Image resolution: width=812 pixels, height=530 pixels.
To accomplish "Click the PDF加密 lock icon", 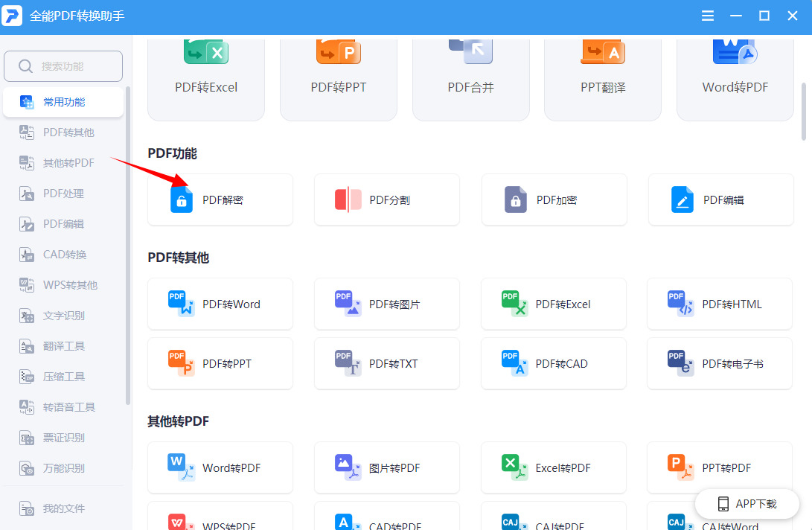I will pyautogui.click(x=515, y=200).
